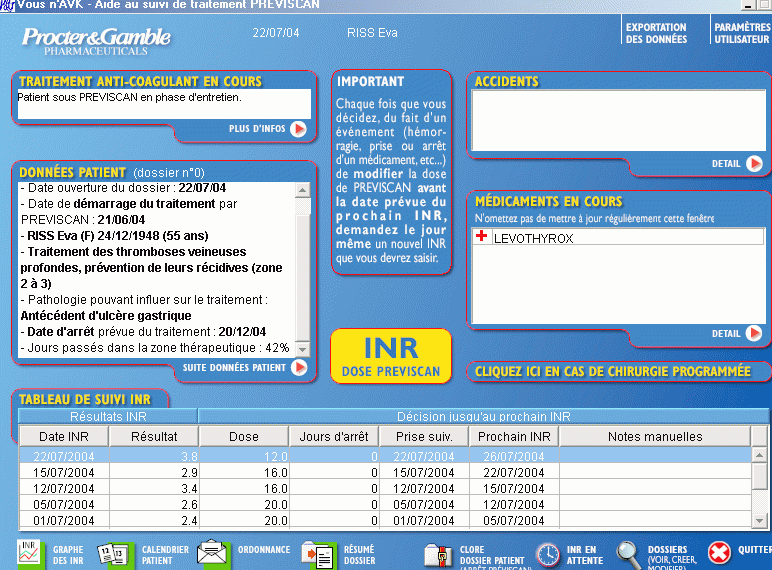Select the INR row dated 12/07/2004
Image resolution: width=772 pixels, height=570 pixels.
[386, 488]
